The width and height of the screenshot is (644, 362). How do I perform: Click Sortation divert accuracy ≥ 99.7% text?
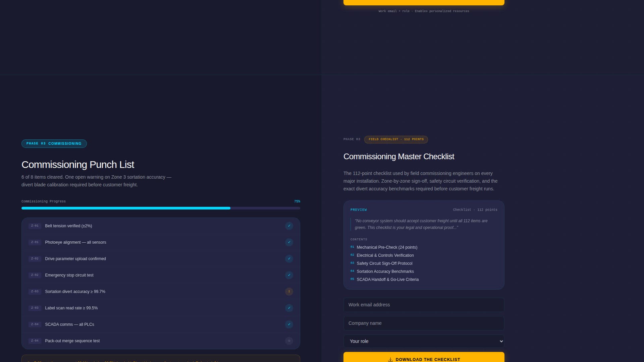point(75,292)
